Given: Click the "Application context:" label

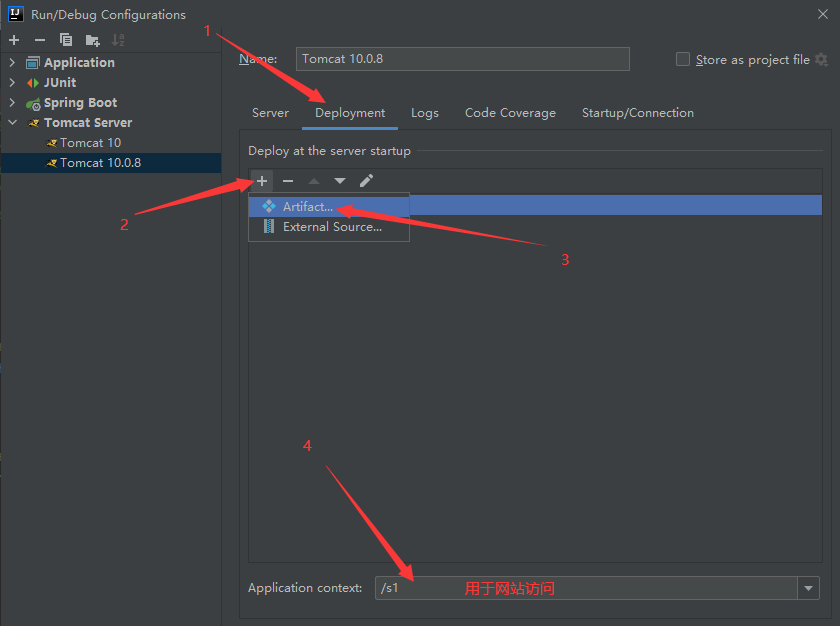Looking at the screenshot, I should [305, 588].
